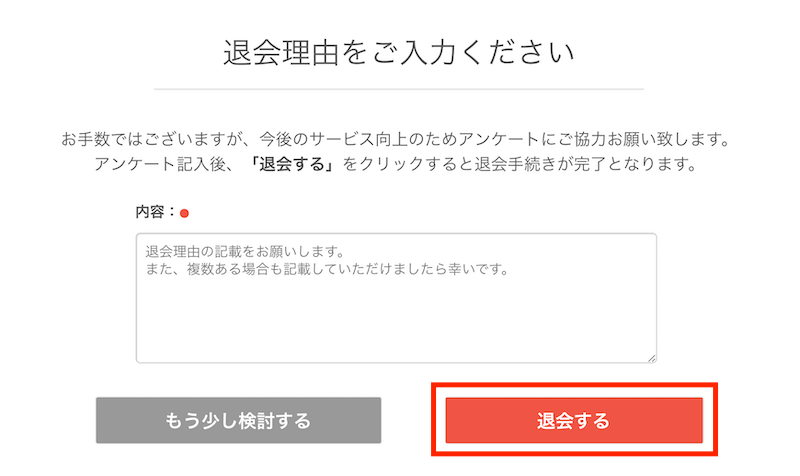Click the 内容 field label
This screenshot has width=800, height=476.
(153, 212)
